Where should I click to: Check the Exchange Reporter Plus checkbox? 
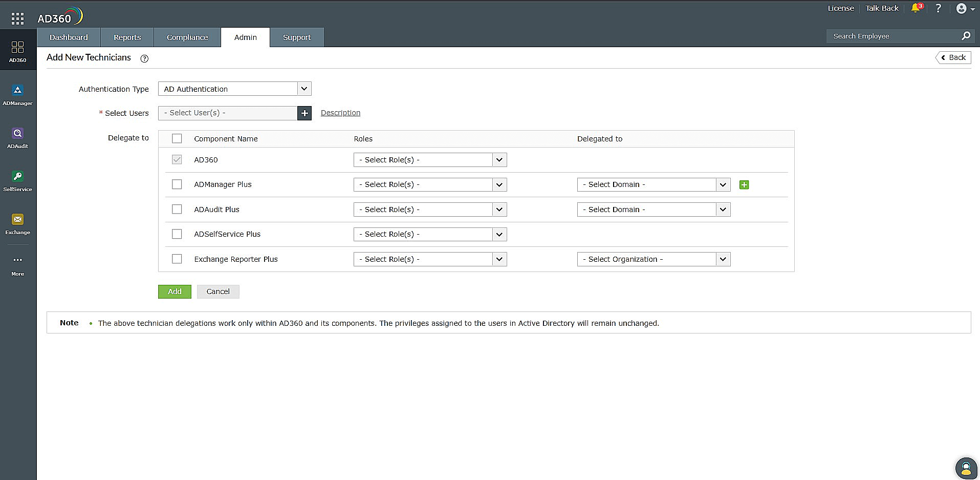pyautogui.click(x=177, y=259)
